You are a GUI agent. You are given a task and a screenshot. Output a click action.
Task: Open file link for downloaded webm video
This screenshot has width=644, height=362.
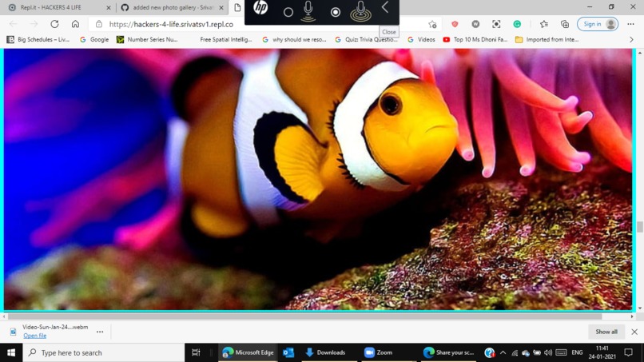tap(35, 336)
